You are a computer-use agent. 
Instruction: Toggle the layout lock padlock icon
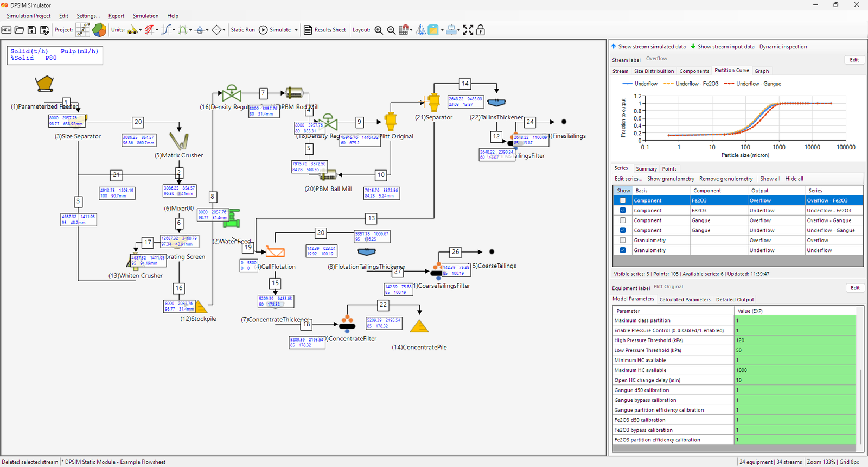pos(480,30)
